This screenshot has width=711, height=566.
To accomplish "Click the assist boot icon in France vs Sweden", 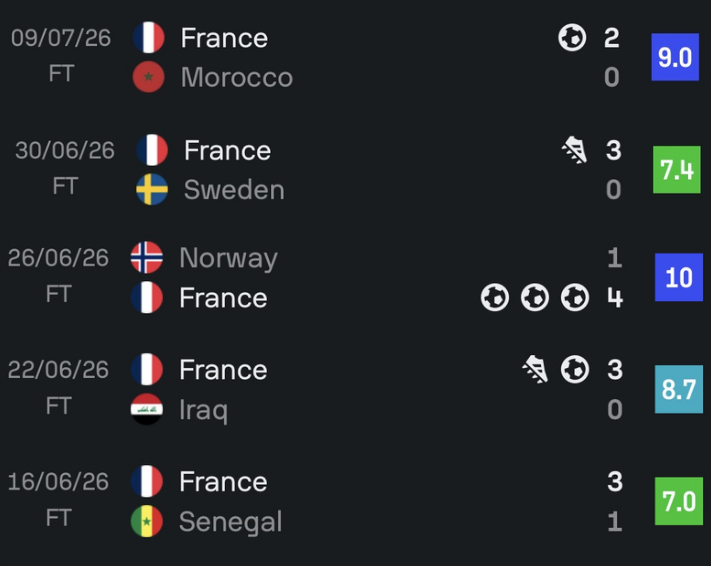I will pyautogui.click(x=575, y=150).
